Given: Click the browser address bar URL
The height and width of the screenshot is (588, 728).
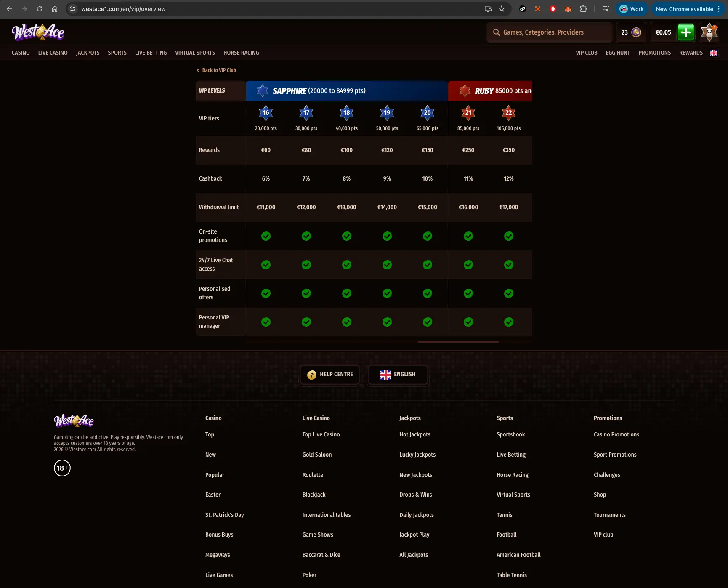Looking at the screenshot, I should click(x=123, y=9).
